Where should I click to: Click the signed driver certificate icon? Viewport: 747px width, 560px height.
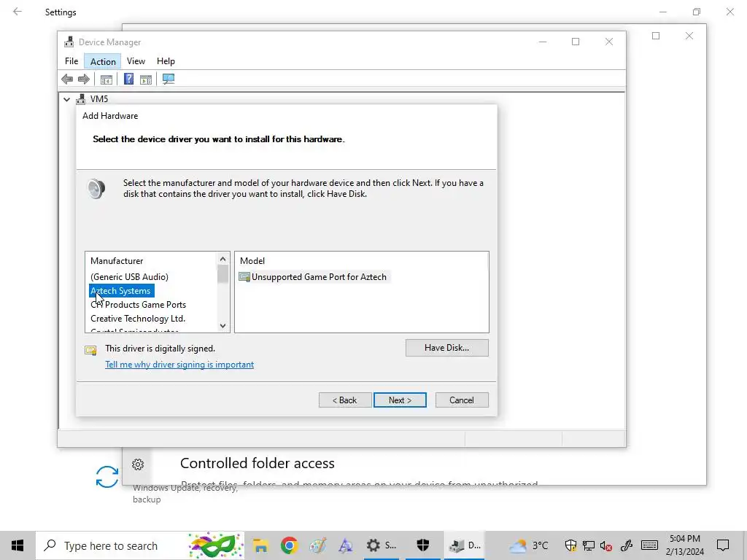coord(90,351)
